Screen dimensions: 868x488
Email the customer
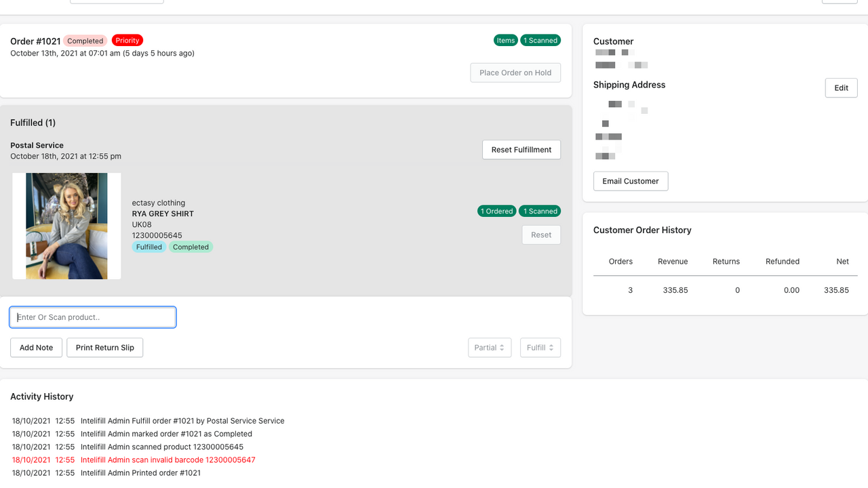[x=631, y=181]
